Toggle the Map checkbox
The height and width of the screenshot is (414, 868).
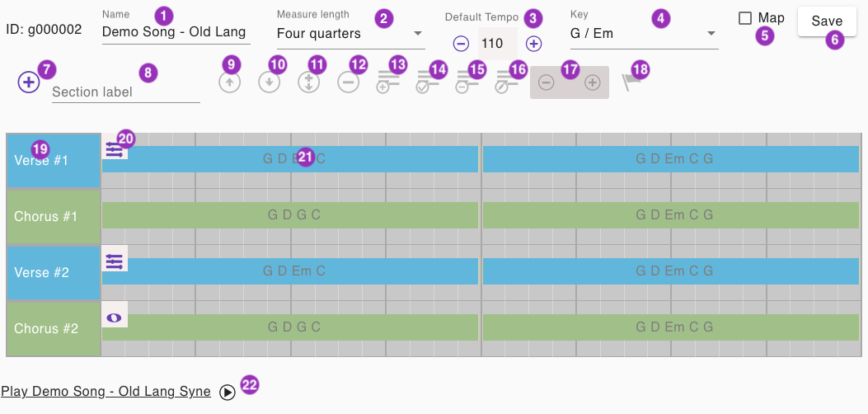(745, 18)
